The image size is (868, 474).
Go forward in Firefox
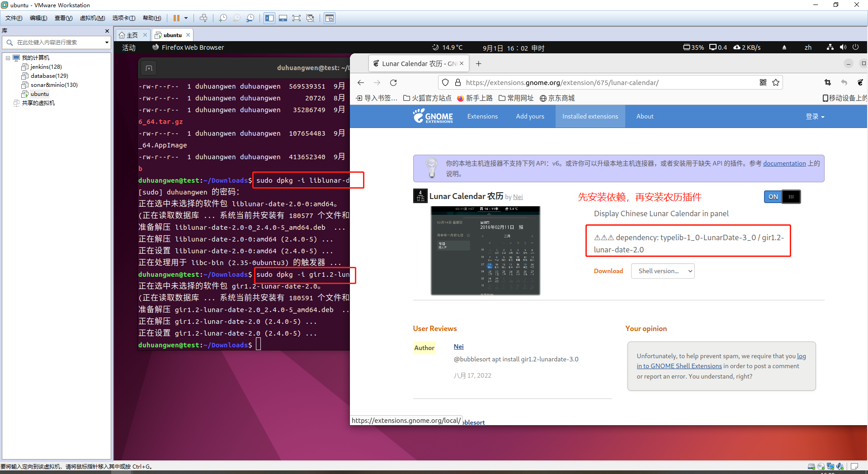pyautogui.click(x=377, y=82)
